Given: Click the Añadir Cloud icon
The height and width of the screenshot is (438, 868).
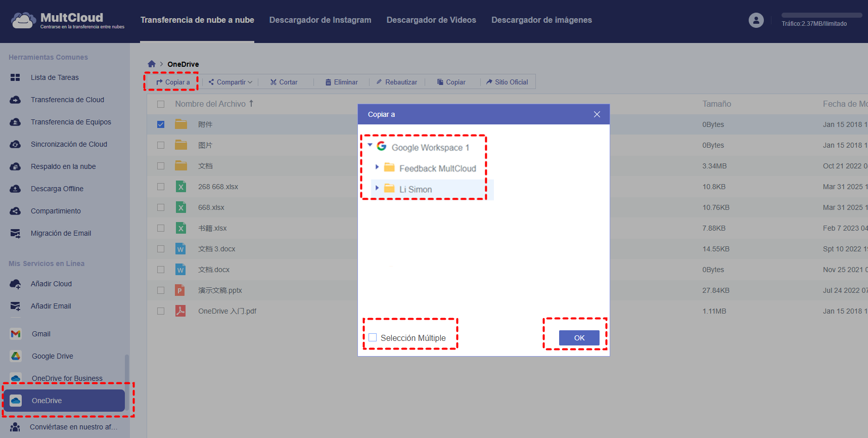Looking at the screenshot, I should click(x=15, y=284).
